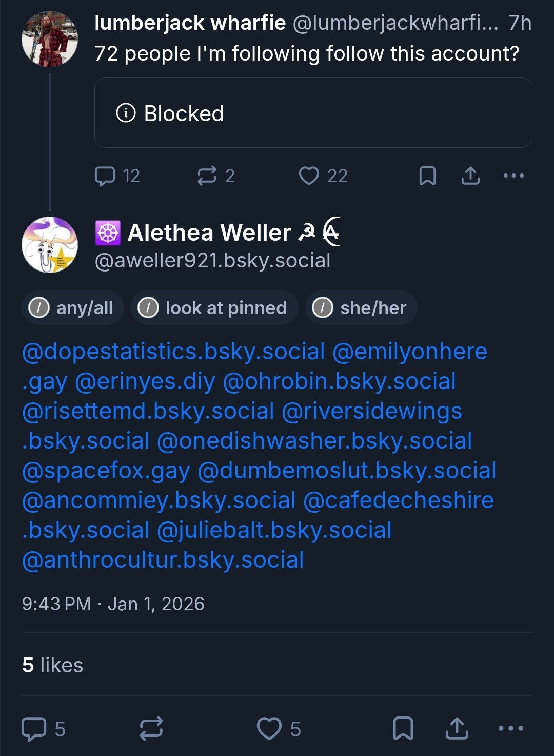Like Alethea Weller's post

click(x=269, y=729)
